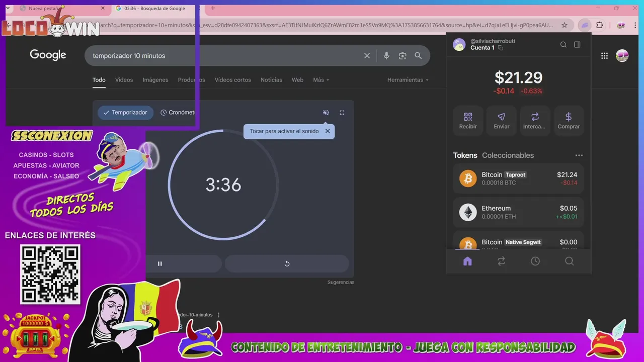The height and width of the screenshot is (362, 644).
Task: Open the Noticias results tab
Action: 271,80
